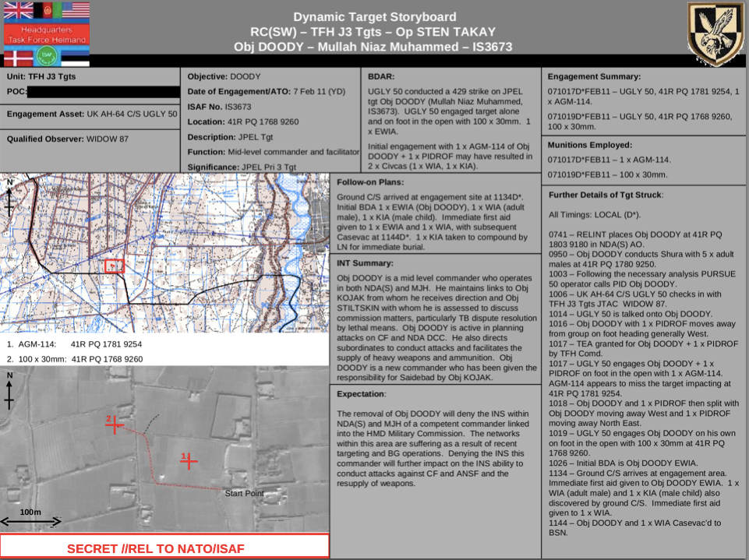Click the SECRET //REL TO NATO/ISAF banner
Viewport: 749px width, 560px height.
[164, 548]
